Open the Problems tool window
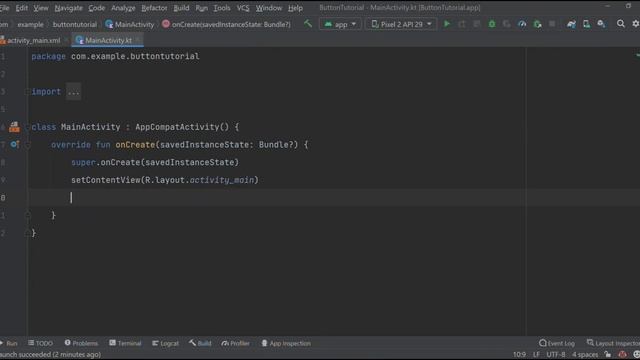The height and width of the screenshot is (360, 640). pos(81,343)
